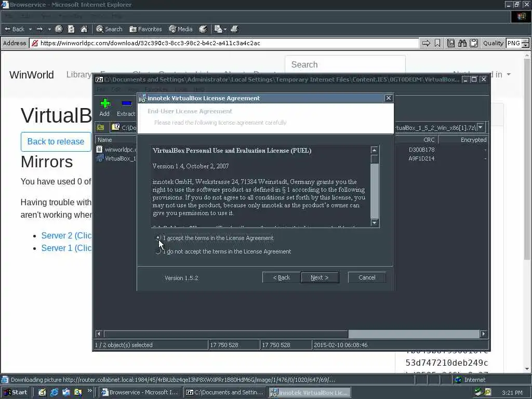Click the Back to release button

56,141
